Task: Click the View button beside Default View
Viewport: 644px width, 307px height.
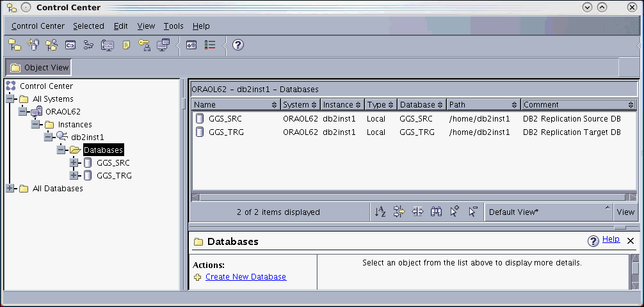Action: pyautogui.click(x=626, y=212)
